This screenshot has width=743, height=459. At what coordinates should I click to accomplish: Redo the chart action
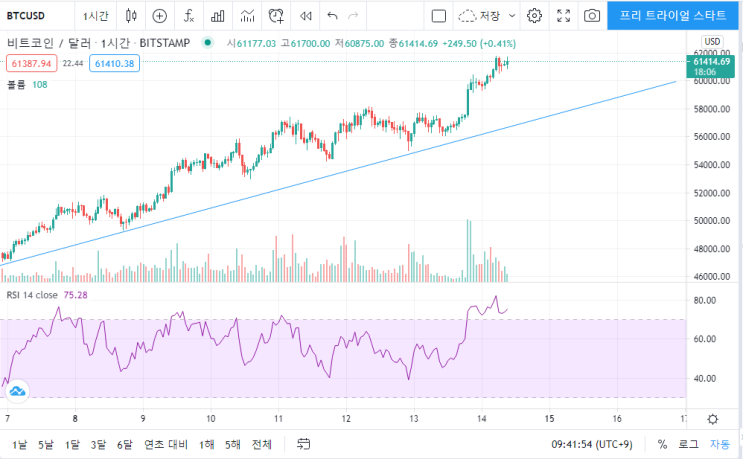353,16
